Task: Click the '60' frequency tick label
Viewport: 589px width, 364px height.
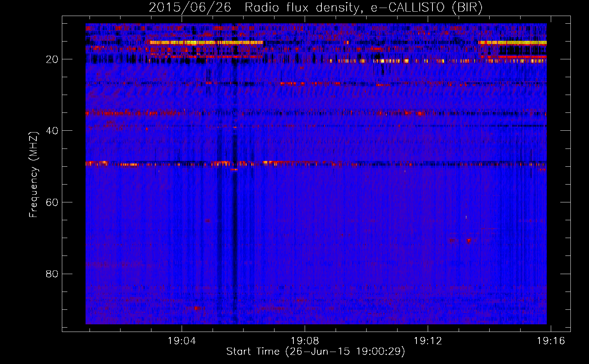Action: click(x=52, y=202)
